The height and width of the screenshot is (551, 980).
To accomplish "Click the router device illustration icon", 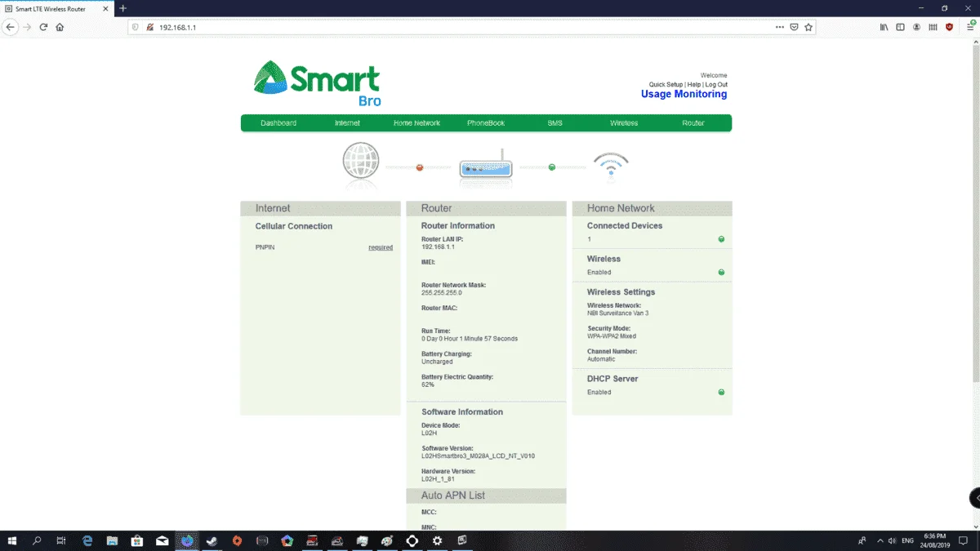I will pos(485,164).
